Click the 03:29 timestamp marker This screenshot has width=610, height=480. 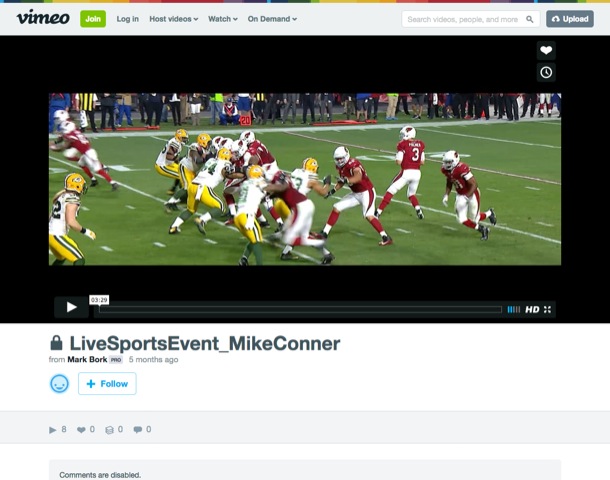[x=99, y=300]
